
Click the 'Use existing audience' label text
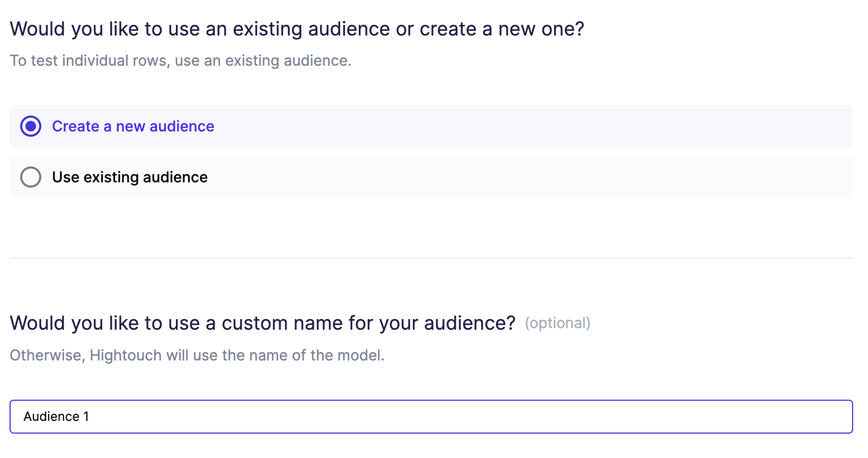tap(130, 177)
